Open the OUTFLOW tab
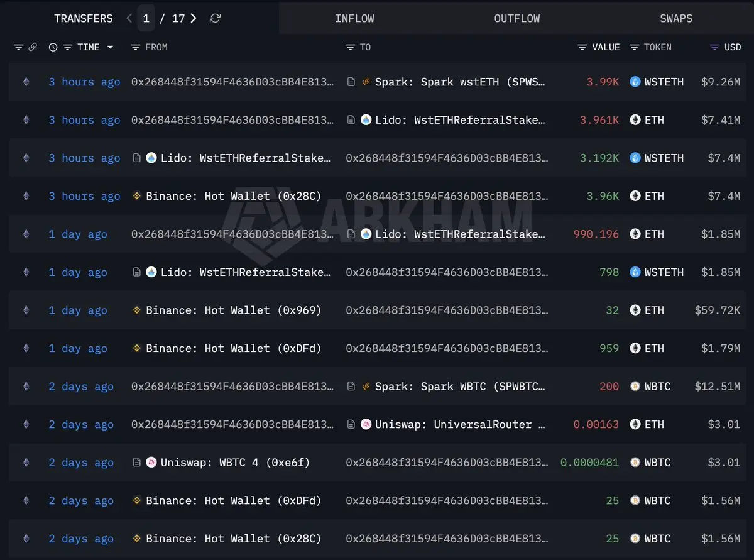The width and height of the screenshot is (754, 560). (x=516, y=18)
